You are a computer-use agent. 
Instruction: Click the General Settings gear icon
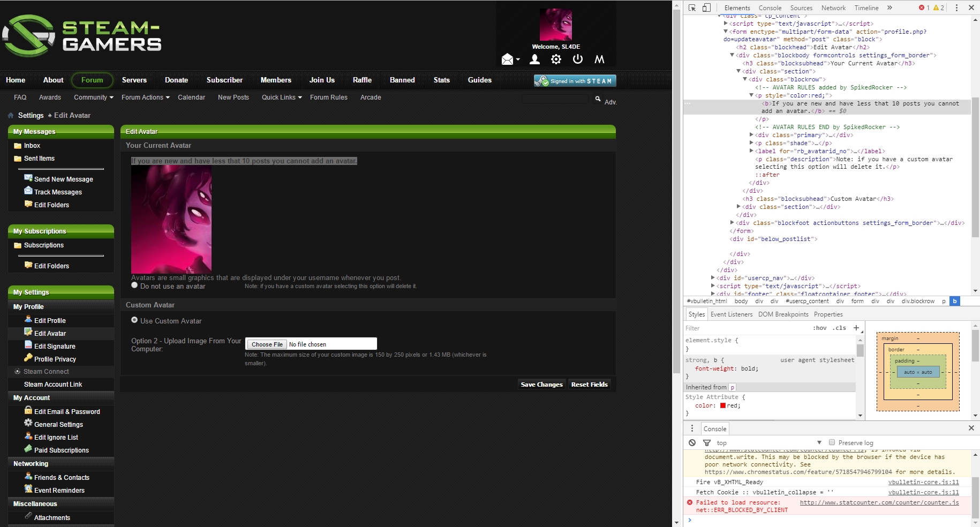(x=28, y=423)
